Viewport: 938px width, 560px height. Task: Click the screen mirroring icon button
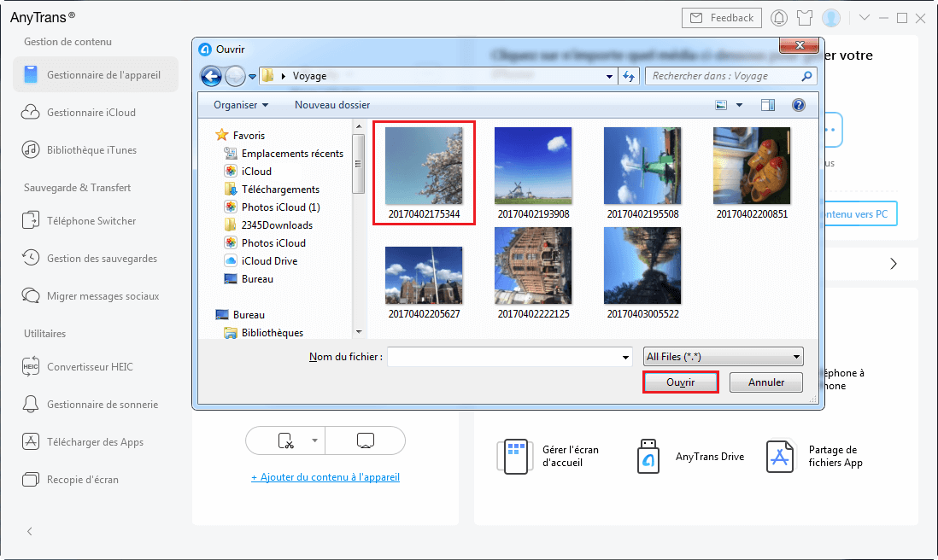(x=366, y=441)
